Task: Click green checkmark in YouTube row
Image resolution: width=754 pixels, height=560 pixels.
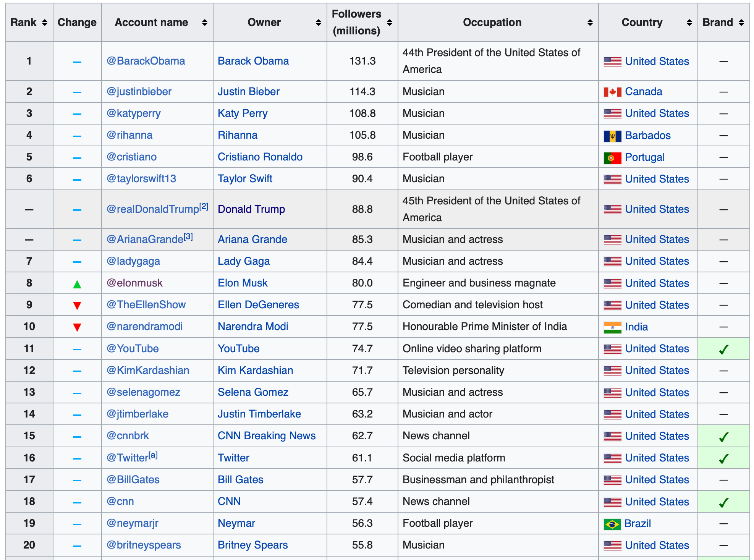Action: tap(724, 349)
